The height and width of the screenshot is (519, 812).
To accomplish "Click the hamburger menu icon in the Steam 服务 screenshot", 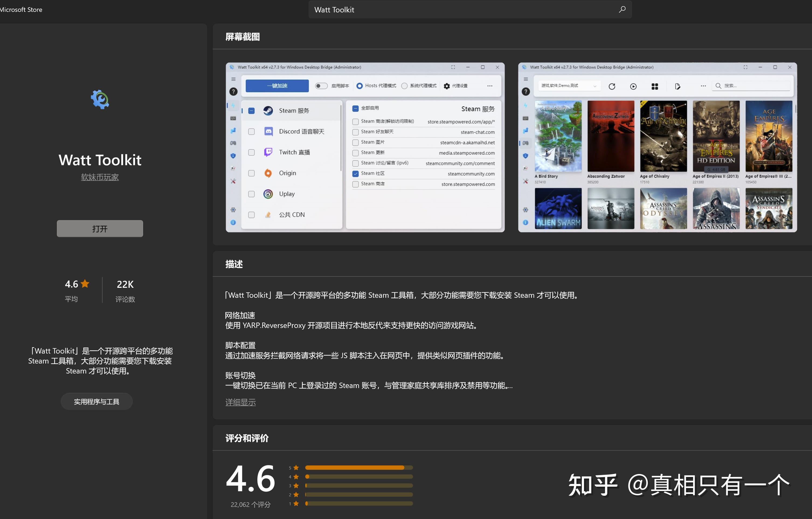I will [233, 79].
